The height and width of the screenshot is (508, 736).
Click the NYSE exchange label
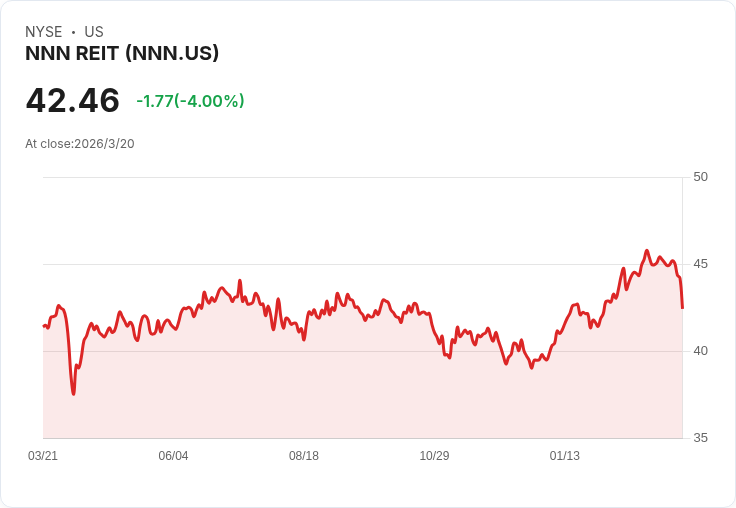(x=44, y=32)
